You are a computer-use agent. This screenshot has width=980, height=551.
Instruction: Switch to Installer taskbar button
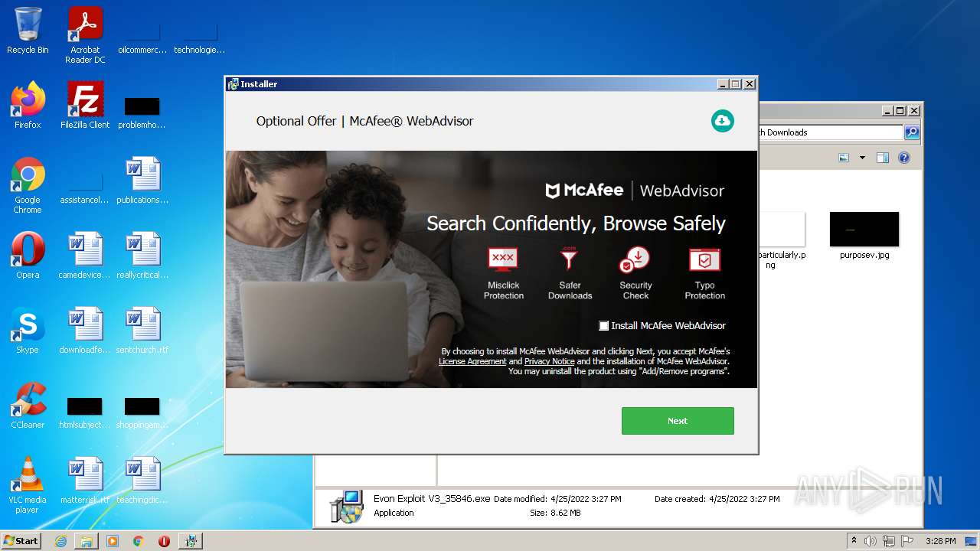click(x=191, y=541)
